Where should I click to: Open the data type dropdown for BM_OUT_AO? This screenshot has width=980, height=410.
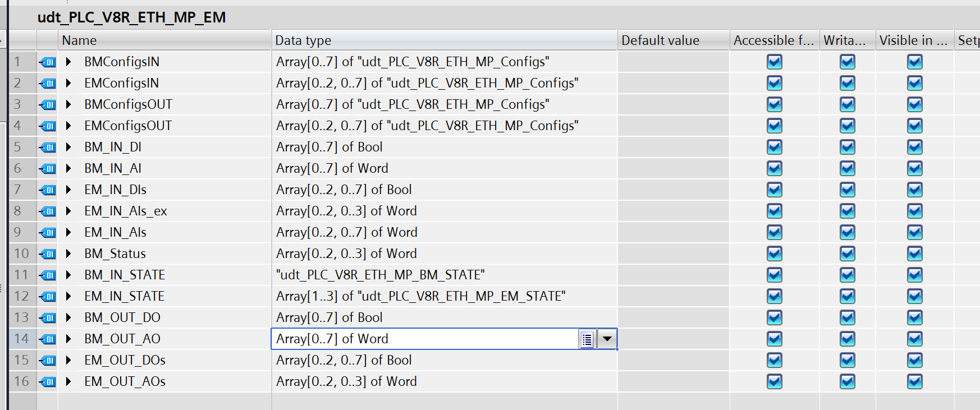(x=607, y=339)
